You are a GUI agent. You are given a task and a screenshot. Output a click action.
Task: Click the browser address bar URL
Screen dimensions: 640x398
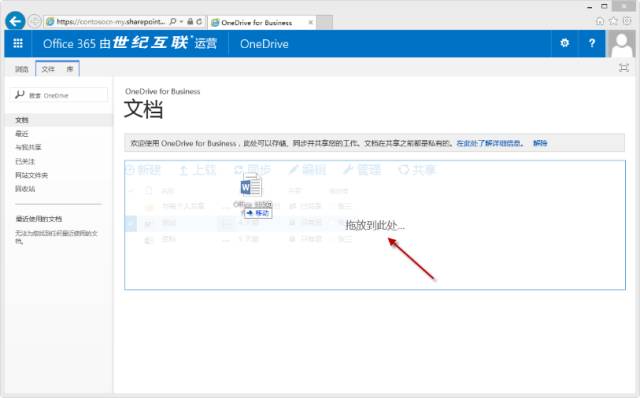pyautogui.click(x=110, y=21)
